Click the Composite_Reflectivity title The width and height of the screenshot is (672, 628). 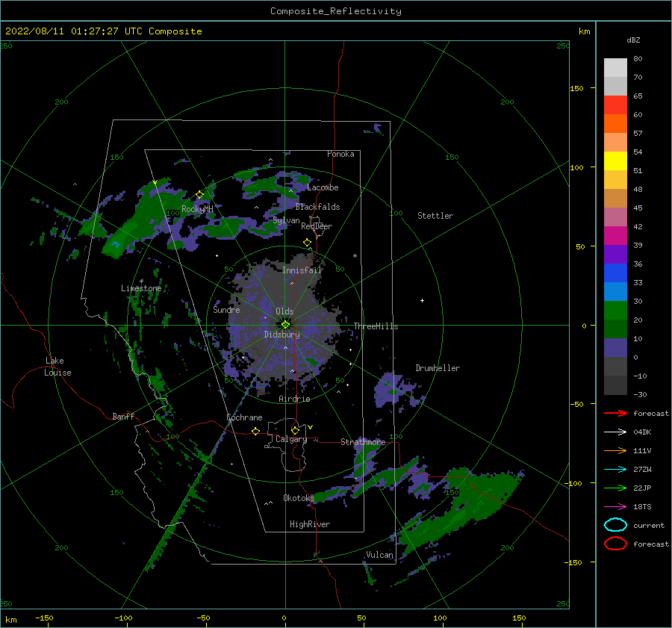coord(336,11)
